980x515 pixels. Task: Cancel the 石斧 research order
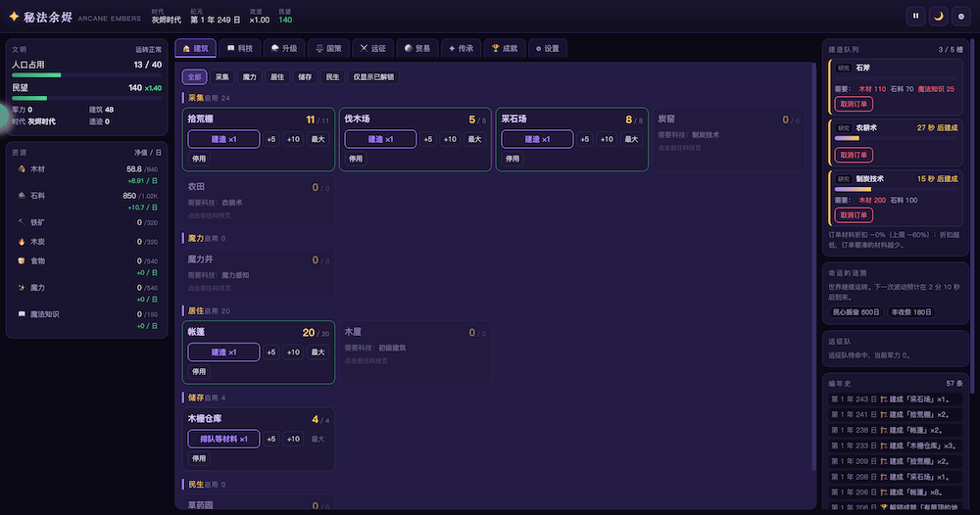(x=854, y=104)
